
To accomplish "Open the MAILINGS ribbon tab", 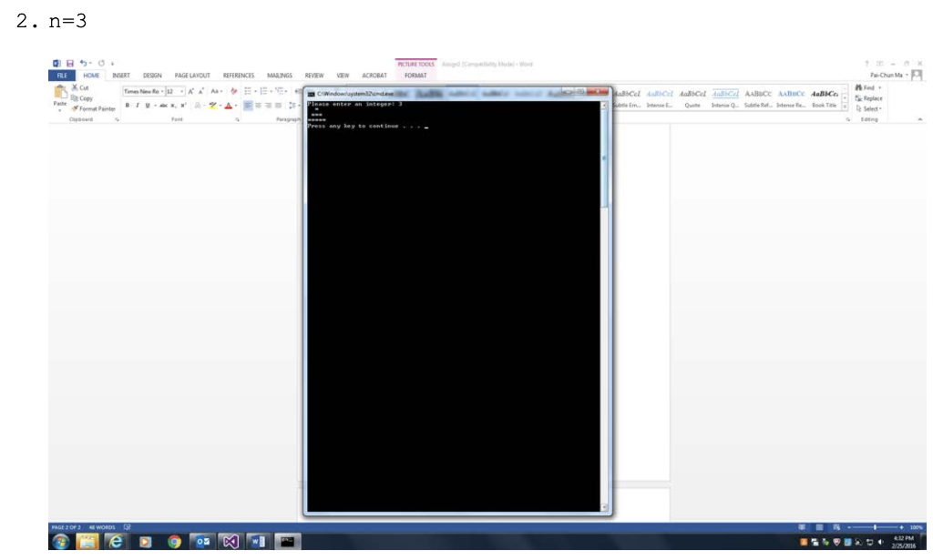I will [x=280, y=75].
